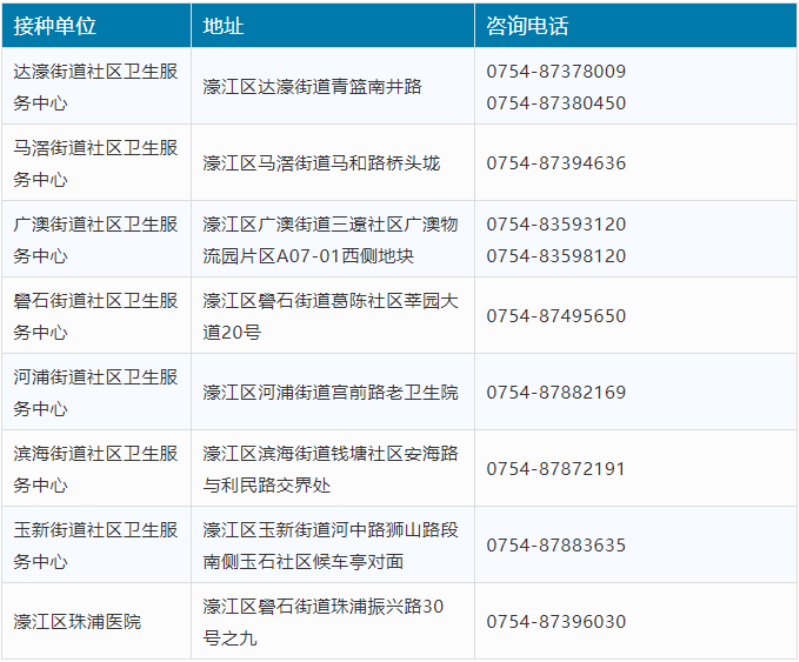Click phone number 0754-87396030
799x662 pixels.
pyautogui.click(x=556, y=621)
